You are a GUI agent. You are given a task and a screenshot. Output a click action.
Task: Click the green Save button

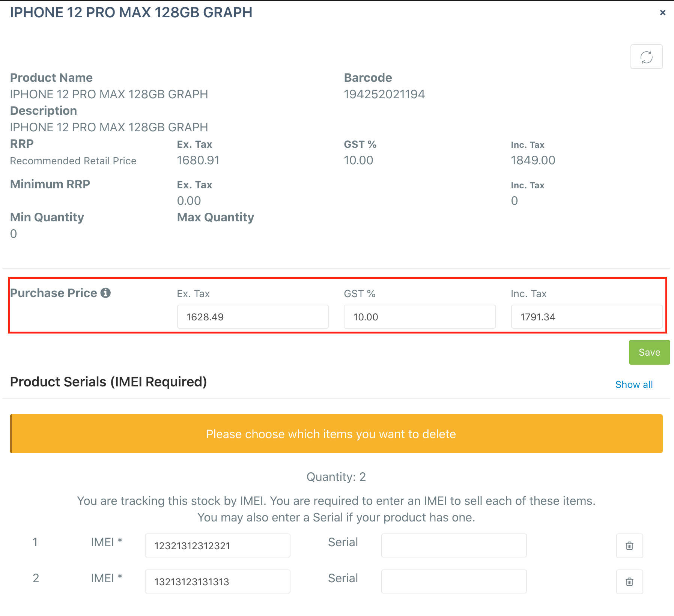[649, 352]
